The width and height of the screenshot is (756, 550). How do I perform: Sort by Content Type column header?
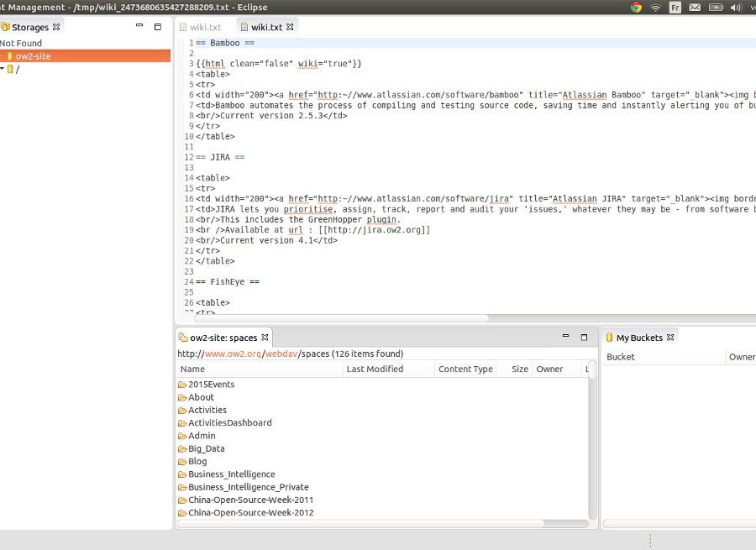point(465,369)
